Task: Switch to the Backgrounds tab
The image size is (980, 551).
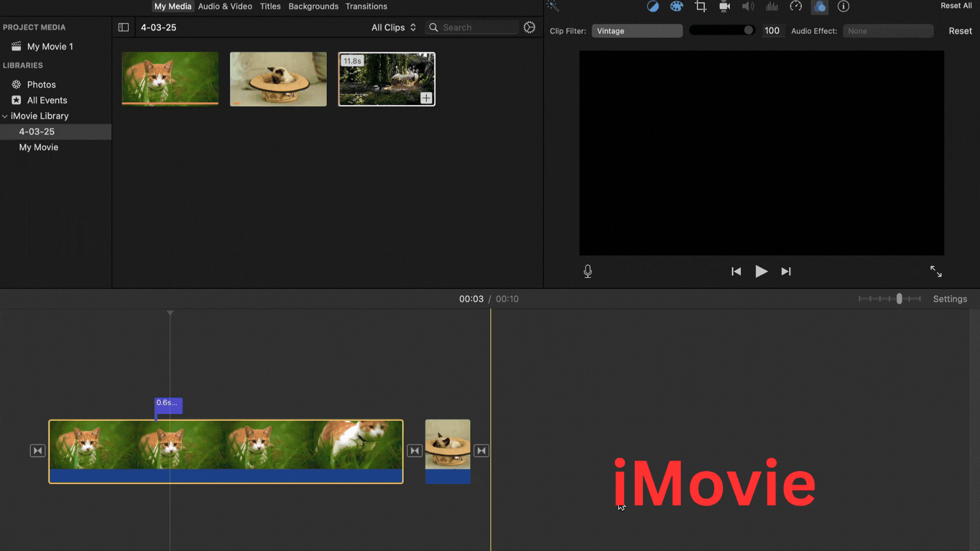Action: [313, 6]
